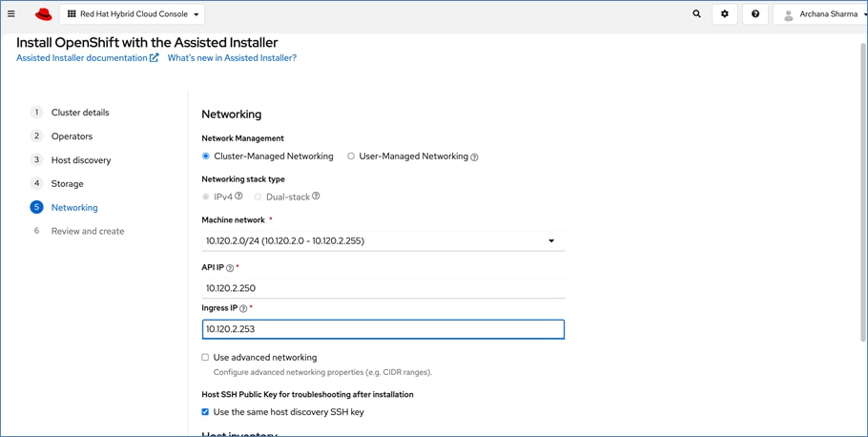This screenshot has width=868, height=437.
Task: Select the IPv4 stack type radio
Action: [x=205, y=197]
